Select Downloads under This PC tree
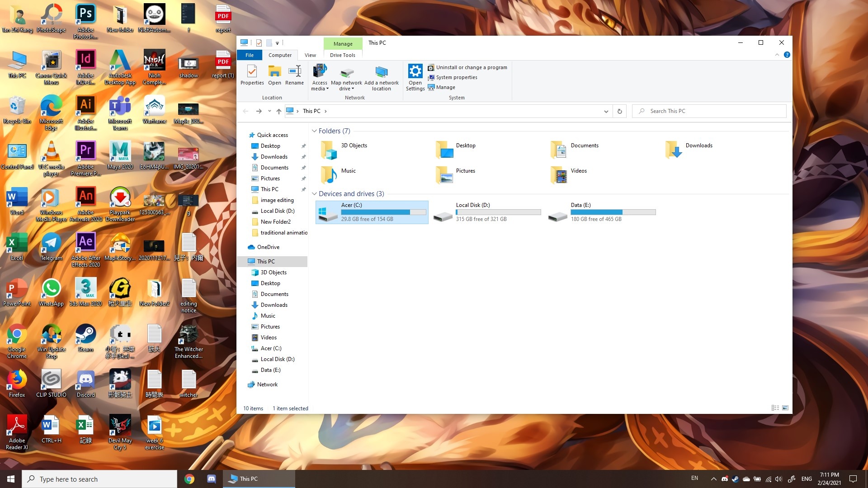The width and height of the screenshot is (868, 488). (x=274, y=305)
